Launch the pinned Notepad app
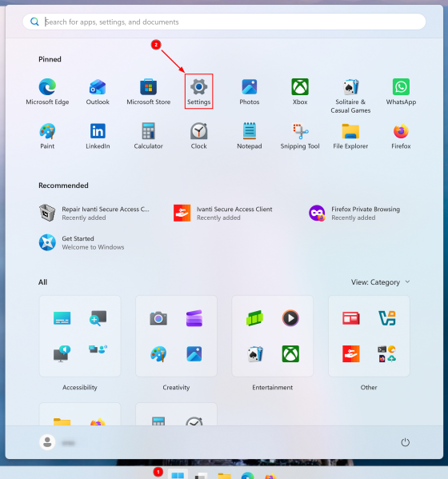 coord(250,136)
